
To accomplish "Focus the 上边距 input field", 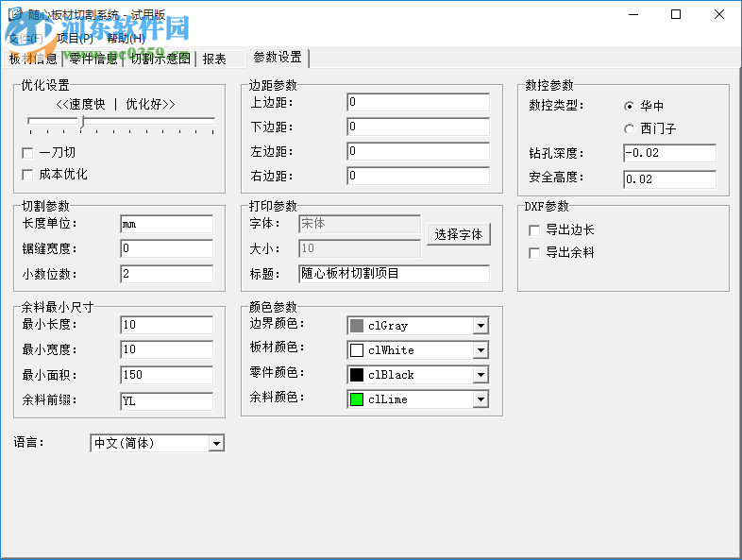I will coord(418,102).
